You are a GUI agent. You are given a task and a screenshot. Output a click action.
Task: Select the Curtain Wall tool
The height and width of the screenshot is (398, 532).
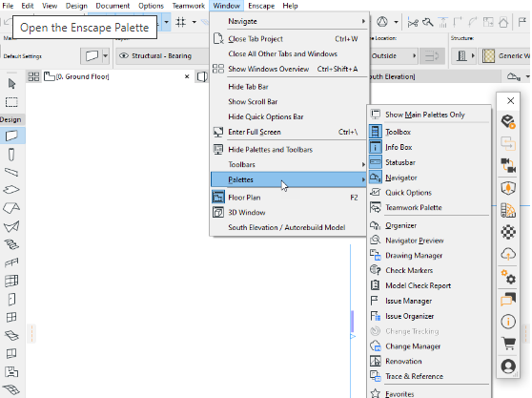coord(11,281)
